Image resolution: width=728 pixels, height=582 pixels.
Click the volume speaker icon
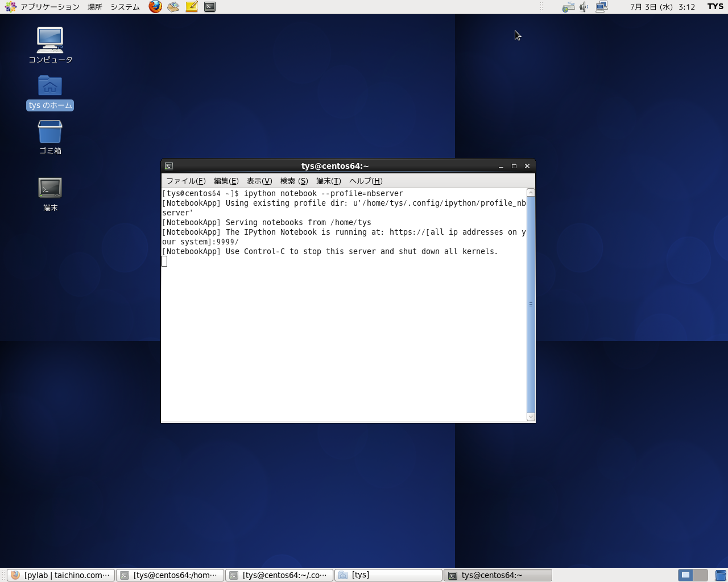click(x=584, y=7)
